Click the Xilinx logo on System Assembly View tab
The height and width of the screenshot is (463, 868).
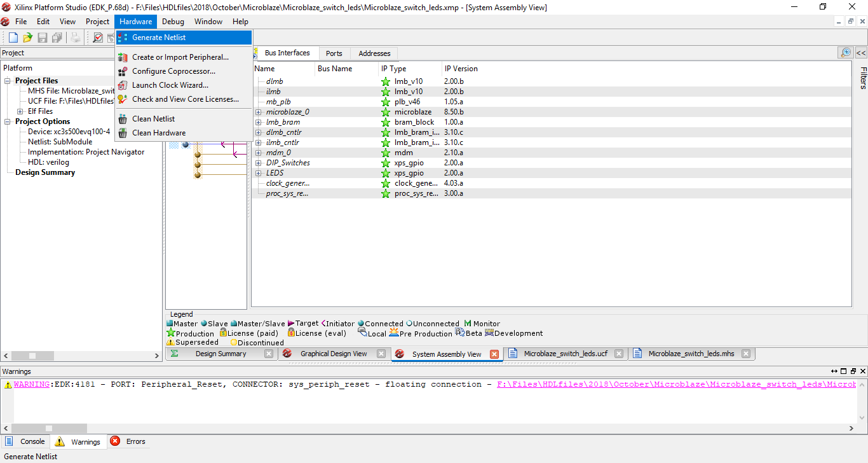pyautogui.click(x=400, y=354)
